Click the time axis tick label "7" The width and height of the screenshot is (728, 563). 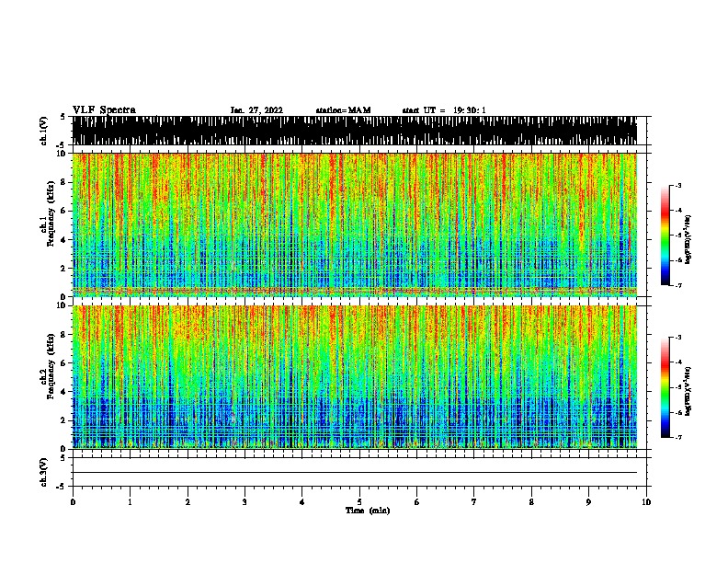[x=474, y=502]
